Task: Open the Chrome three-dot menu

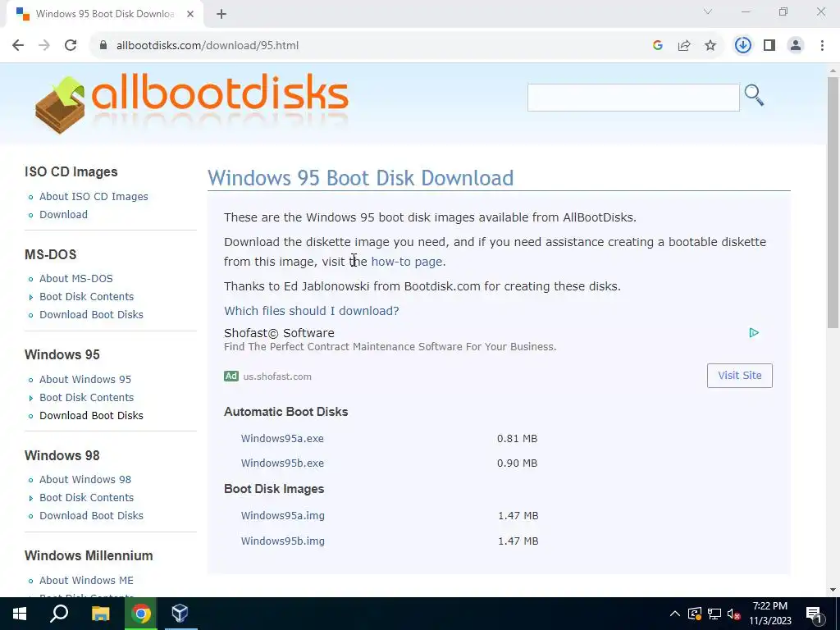Action: click(x=822, y=46)
